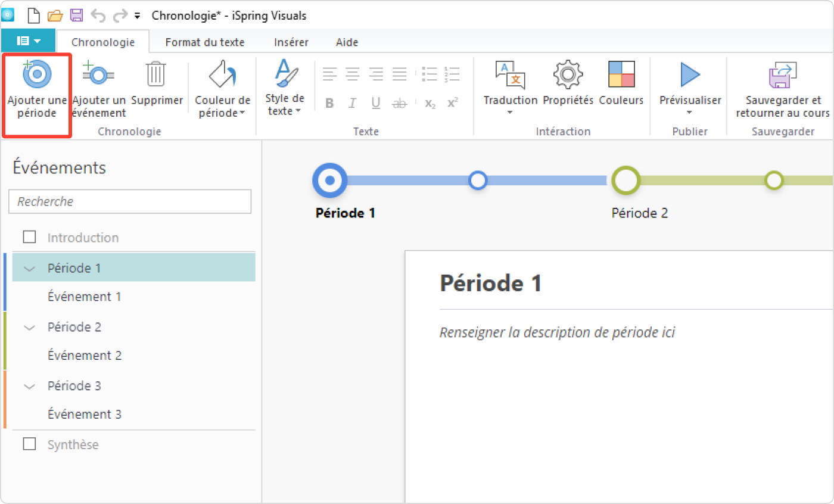Toggle superscript formatting

tap(453, 103)
